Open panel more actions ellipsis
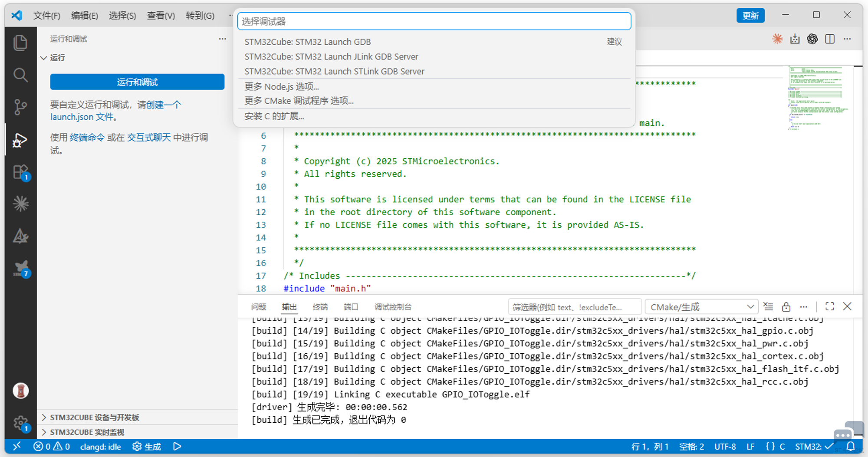Screen dimensions: 868x457 pos(803,307)
